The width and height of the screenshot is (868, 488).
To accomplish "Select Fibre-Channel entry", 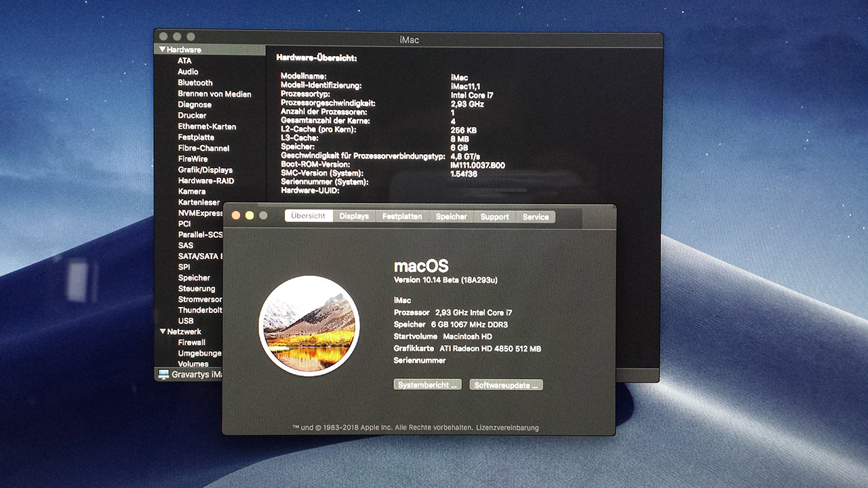I will click(203, 148).
